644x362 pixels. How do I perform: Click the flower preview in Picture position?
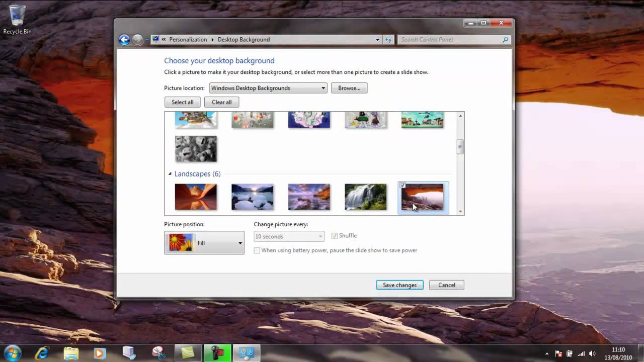(180, 243)
